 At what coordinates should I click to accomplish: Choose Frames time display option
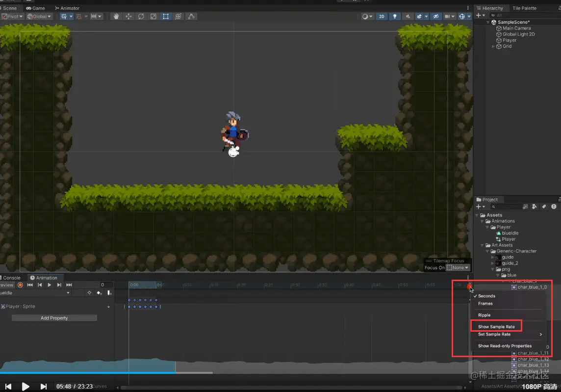tap(485, 304)
